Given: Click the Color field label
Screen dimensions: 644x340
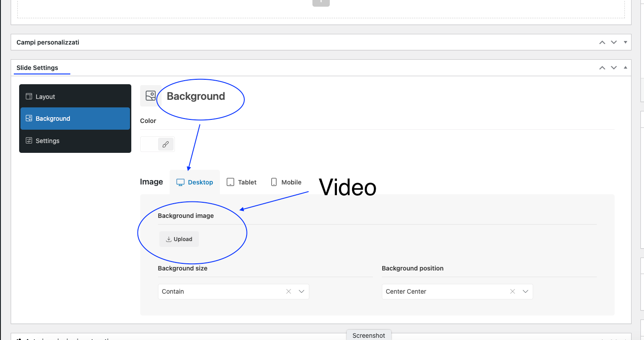Looking at the screenshot, I should (x=148, y=121).
